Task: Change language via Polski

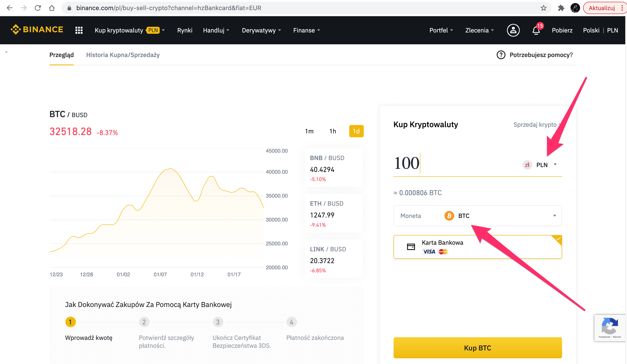Action: 591,30
